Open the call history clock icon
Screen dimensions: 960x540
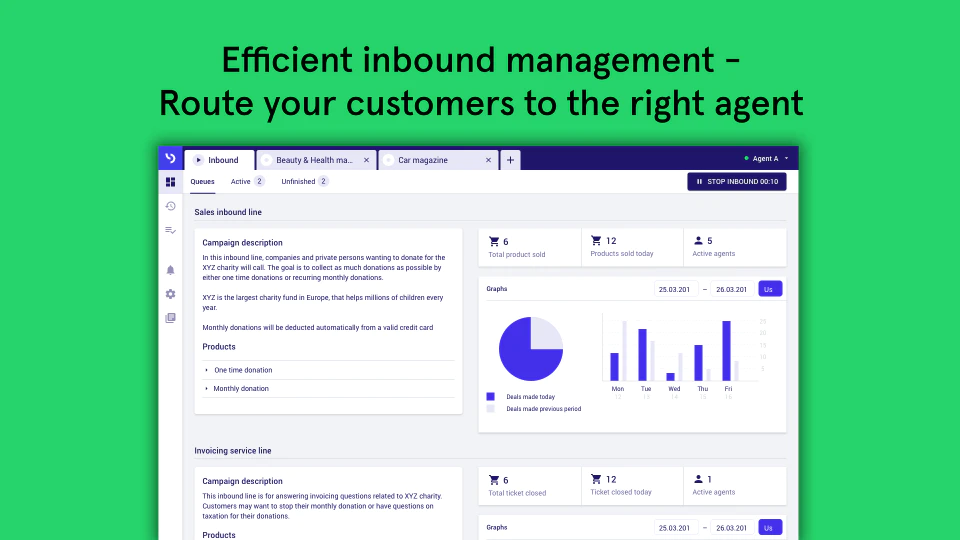point(170,206)
